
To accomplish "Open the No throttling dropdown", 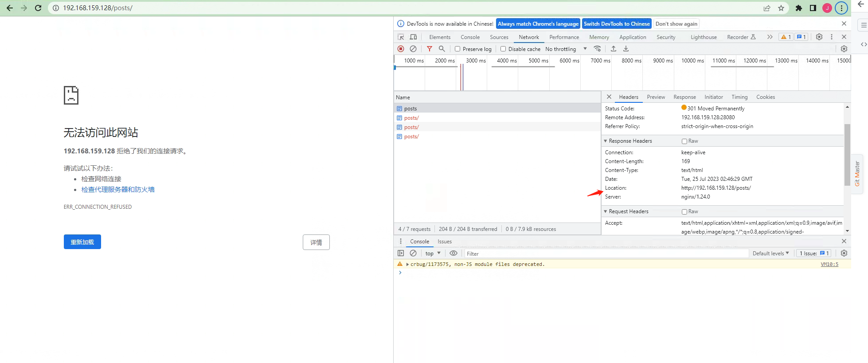I will click(566, 49).
